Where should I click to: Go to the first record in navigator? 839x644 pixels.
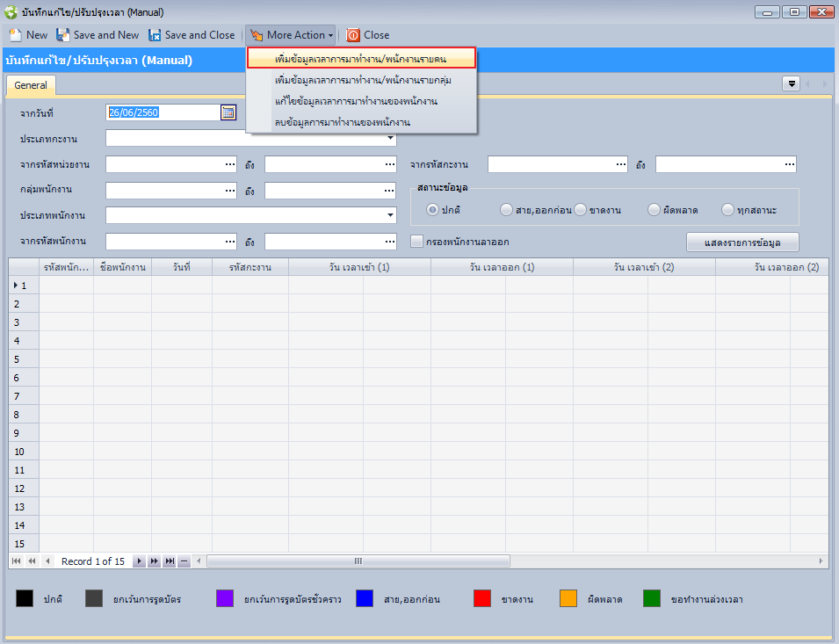click(18, 561)
